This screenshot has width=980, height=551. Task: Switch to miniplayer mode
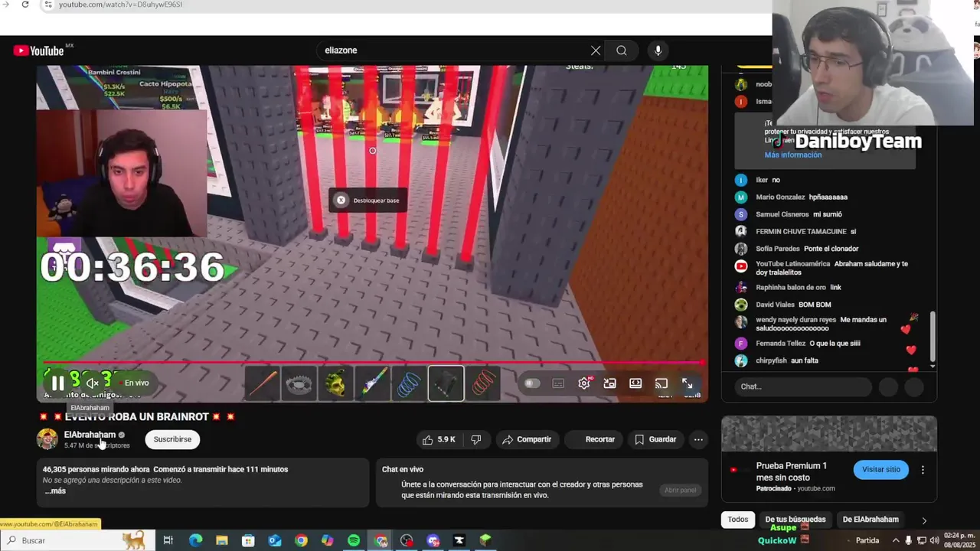click(609, 383)
